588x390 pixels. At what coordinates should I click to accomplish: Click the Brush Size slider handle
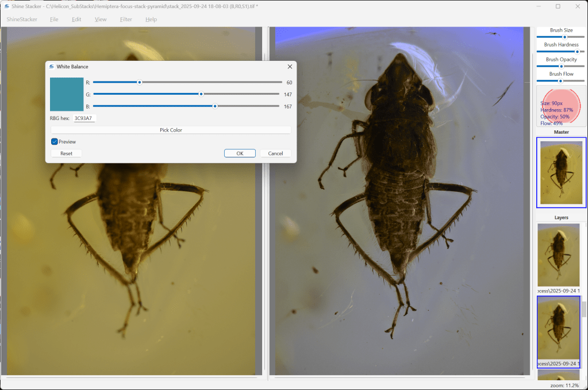coord(564,37)
